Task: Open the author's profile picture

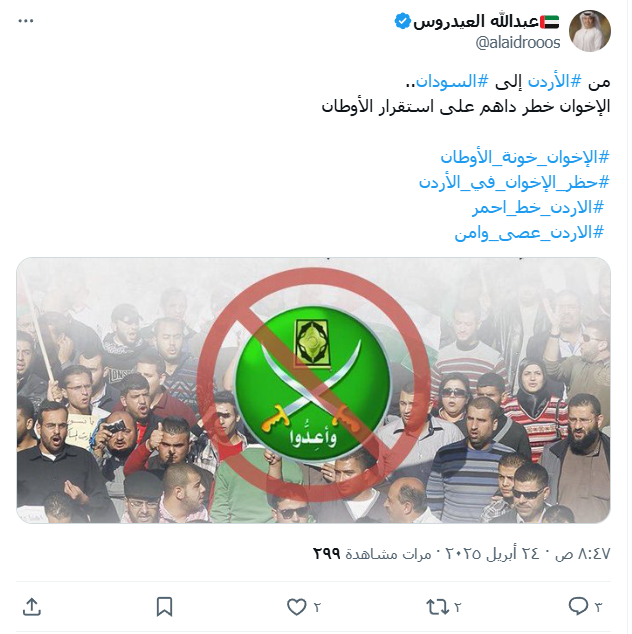Action: (590, 31)
